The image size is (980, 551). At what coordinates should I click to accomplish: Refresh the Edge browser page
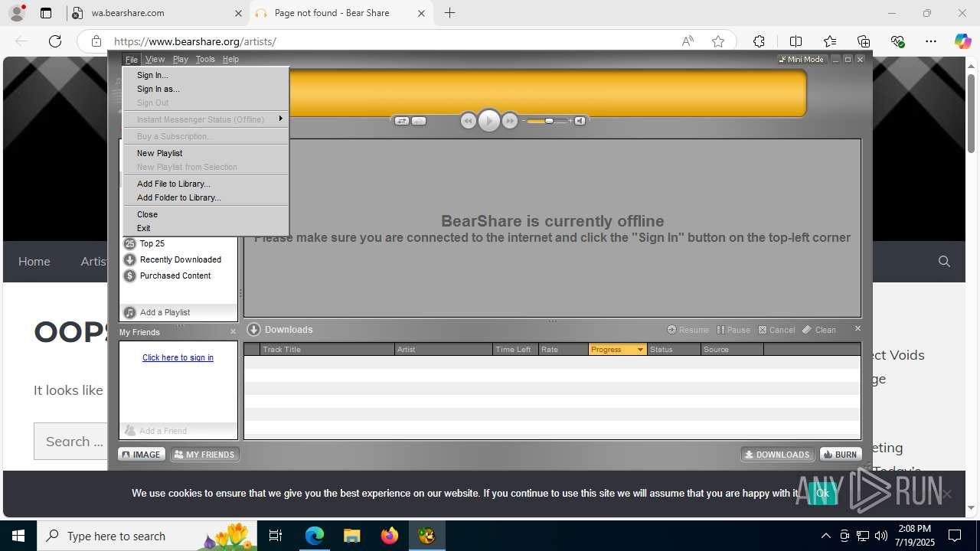[x=55, y=41]
